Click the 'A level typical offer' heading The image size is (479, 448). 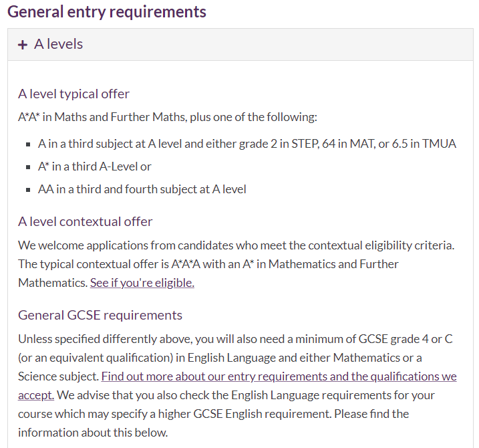(73, 94)
